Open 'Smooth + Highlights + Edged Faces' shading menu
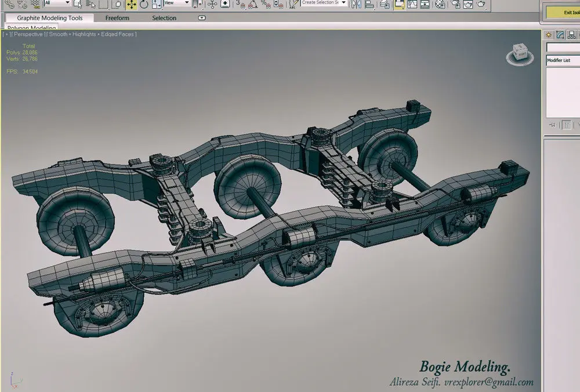Viewport: 580px width, 392px height. (91, 34)
